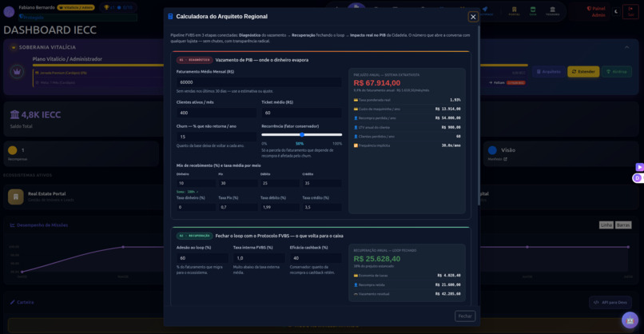
Task: Adjust the Recorrência slider handle
Action: [x=302, y=134]
